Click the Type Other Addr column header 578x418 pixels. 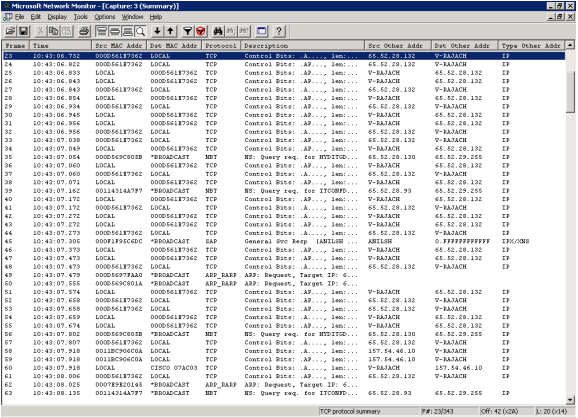pyautogui.click(x=531, y=45)
